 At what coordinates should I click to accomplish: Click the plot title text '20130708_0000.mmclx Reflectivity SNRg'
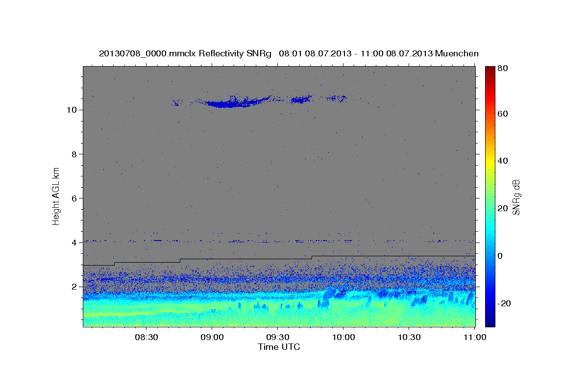185,53
